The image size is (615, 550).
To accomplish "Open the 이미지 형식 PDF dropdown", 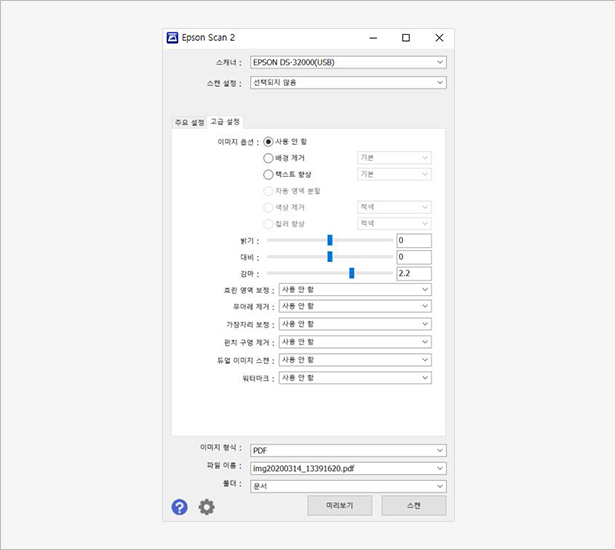I will pyautogui.click(x=348, y=450).
